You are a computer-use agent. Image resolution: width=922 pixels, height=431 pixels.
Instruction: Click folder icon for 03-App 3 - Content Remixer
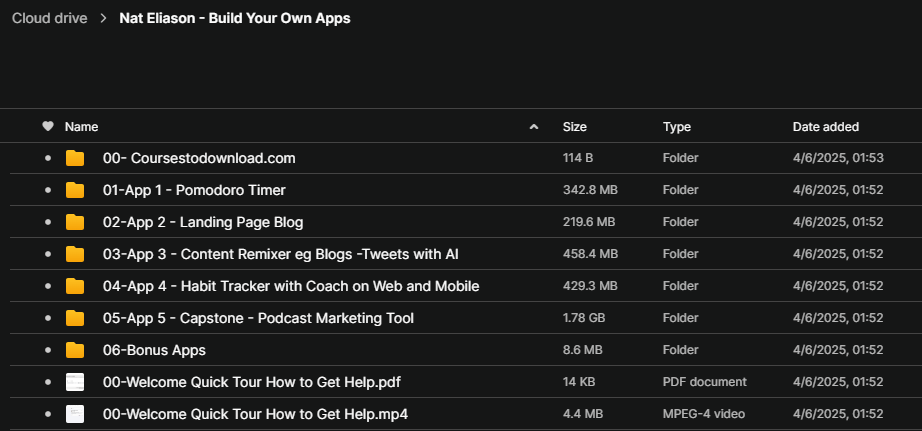[x=75, y=254]
